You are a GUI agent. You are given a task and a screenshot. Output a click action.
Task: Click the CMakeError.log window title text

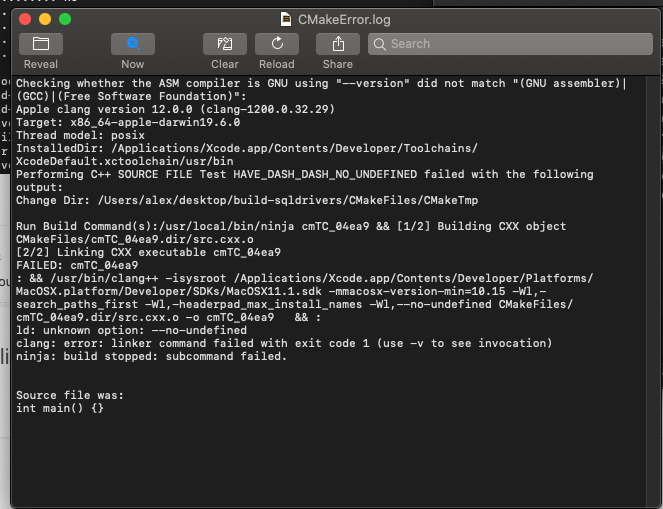coord(344,20)
